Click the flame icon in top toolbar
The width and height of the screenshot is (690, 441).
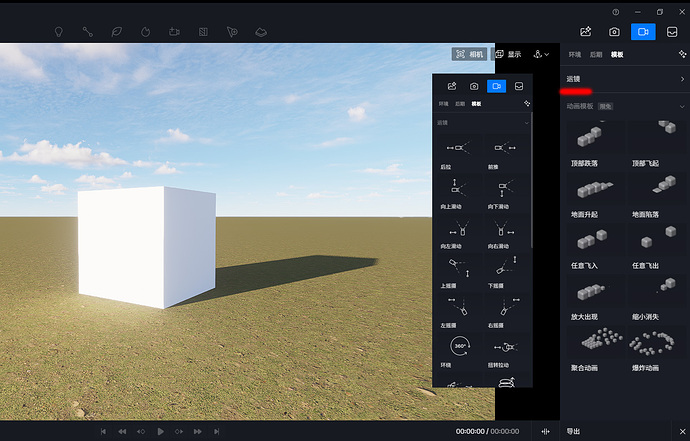click(x=145, y=31)
